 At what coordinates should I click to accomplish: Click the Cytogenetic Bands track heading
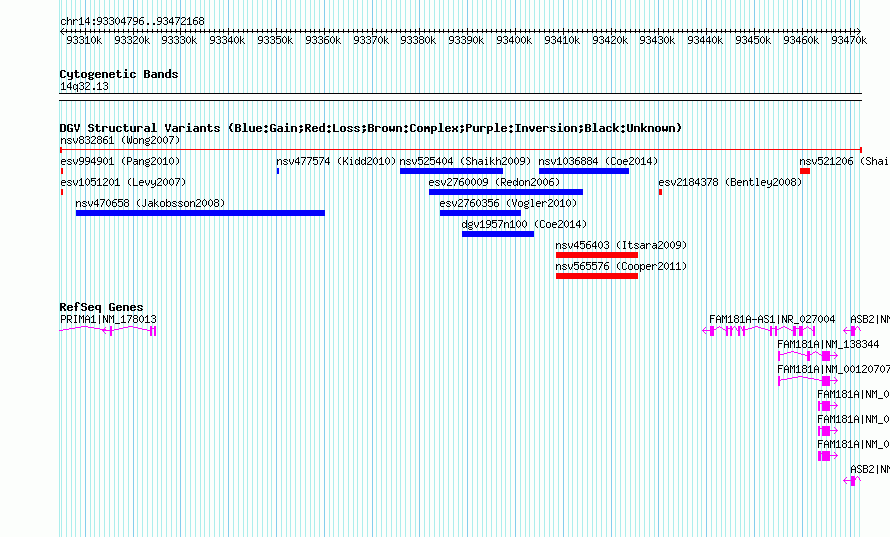coord(119,74)
